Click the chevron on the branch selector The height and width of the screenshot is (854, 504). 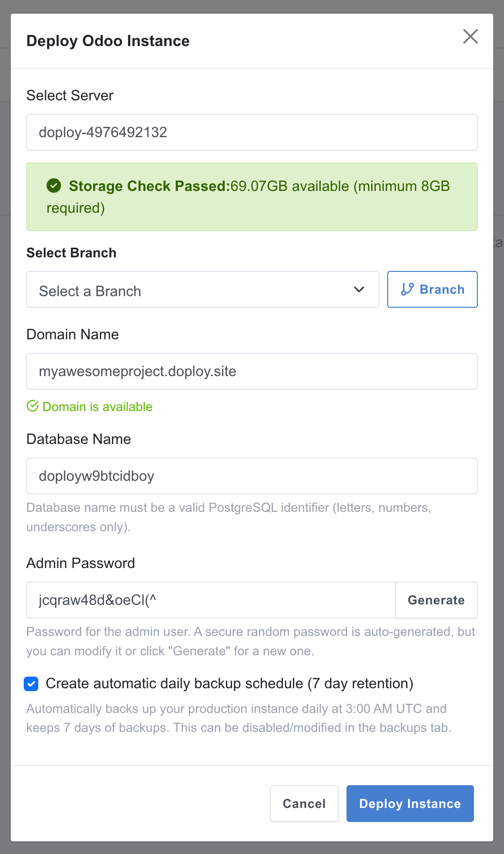pos(359,289)
